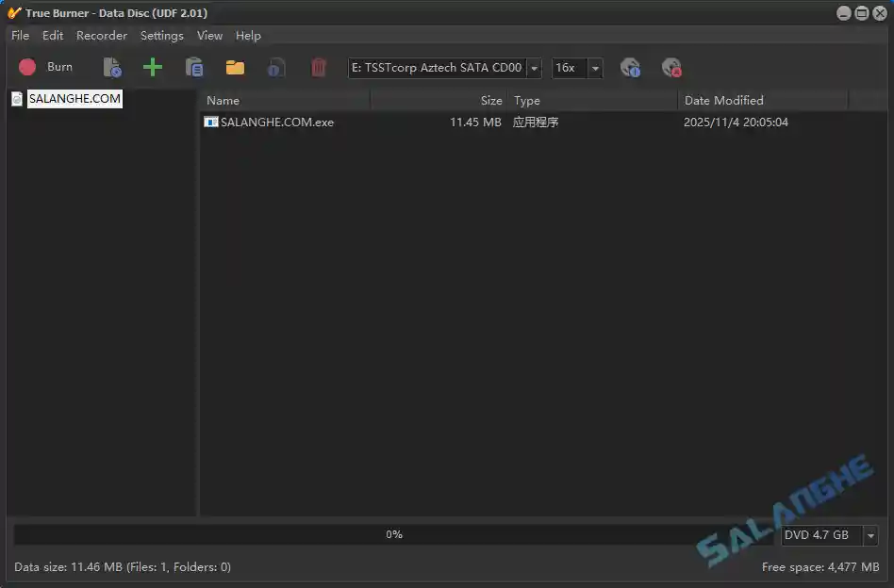Viewport: 894px width, 588px height.
Task: Open the Add Folder toolbar icon
Action: (194, 67)
